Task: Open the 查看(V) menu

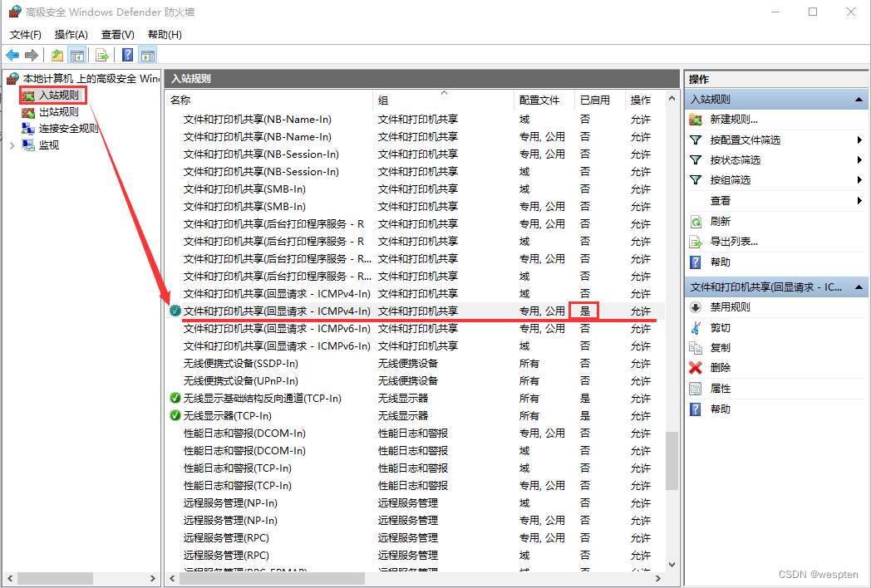Action: tap(117, 34)
